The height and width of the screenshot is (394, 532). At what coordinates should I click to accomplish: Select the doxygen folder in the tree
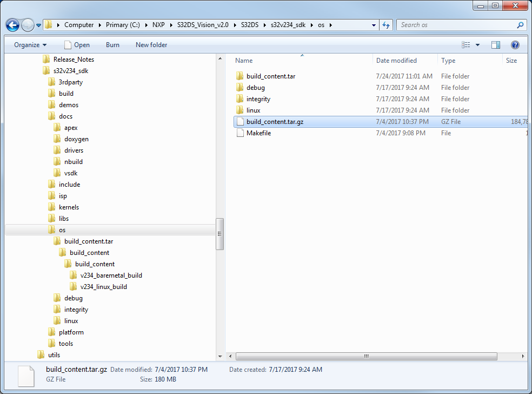click(76, 139)
